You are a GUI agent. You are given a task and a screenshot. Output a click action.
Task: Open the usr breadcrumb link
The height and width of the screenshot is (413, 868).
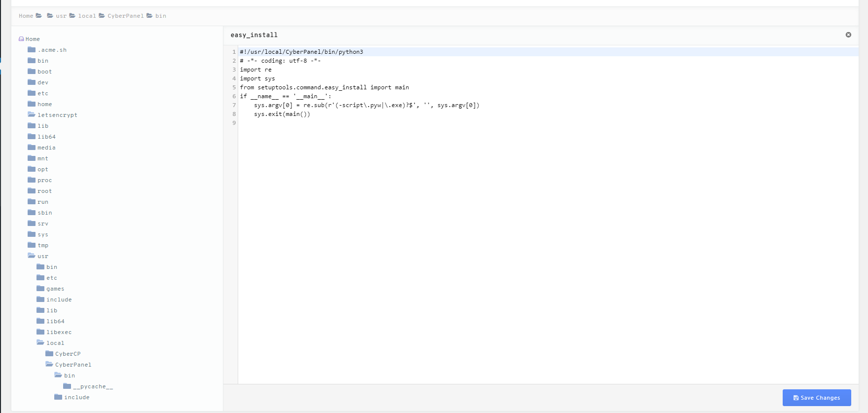pos(61,16)
